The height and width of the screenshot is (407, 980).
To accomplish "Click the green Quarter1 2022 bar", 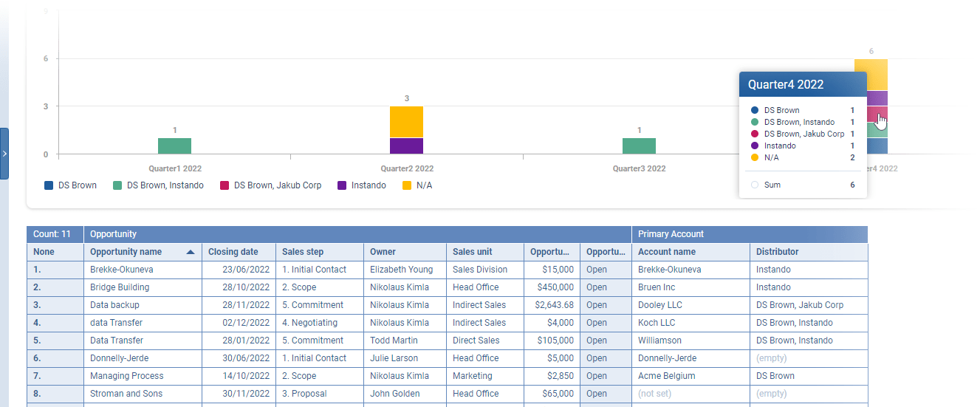I will pos(174,146).
